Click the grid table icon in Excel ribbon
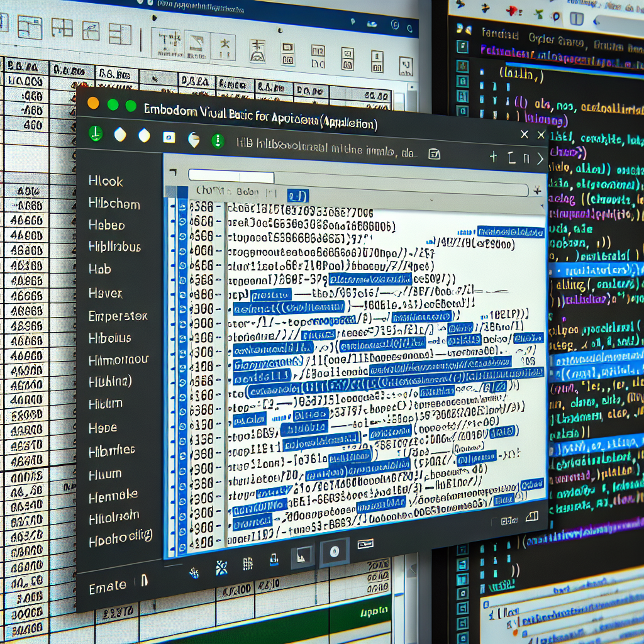 click(x=62, y=28)
